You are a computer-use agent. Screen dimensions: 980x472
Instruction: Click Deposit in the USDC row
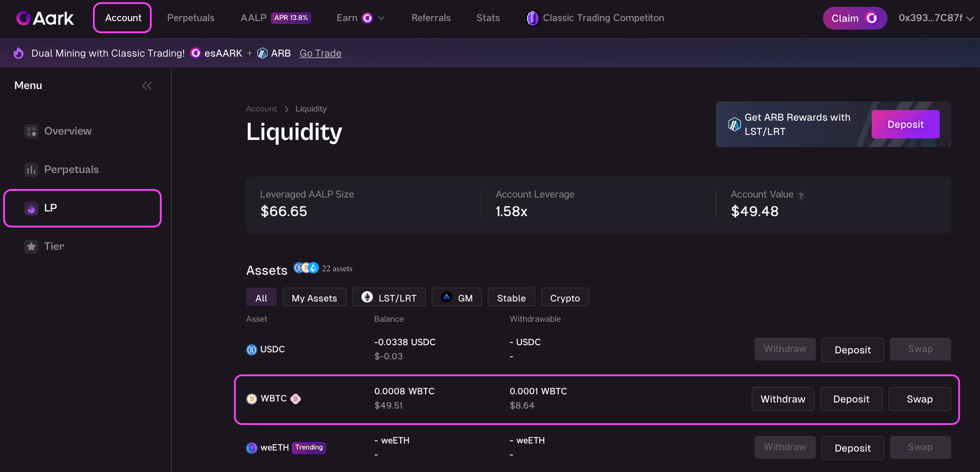pos(853,350)
